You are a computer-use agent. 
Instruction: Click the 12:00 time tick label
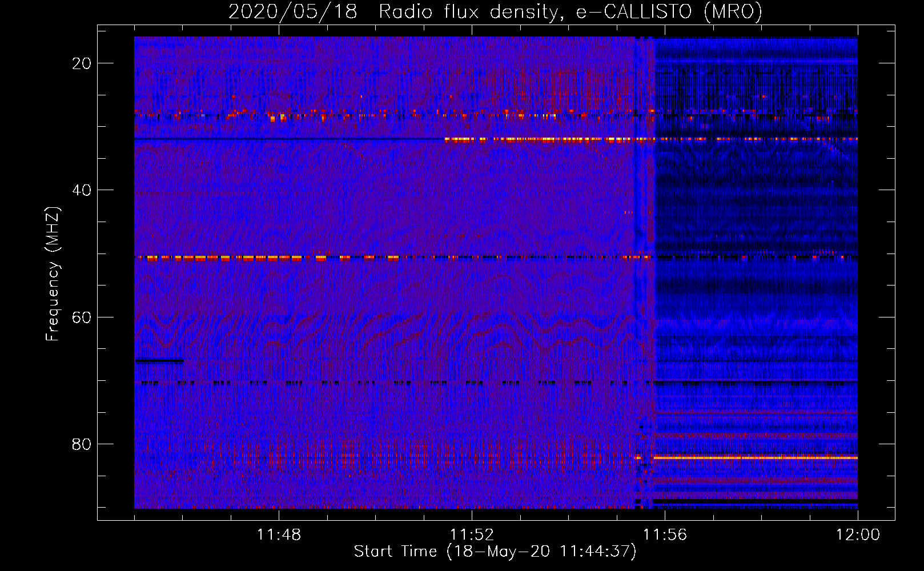pyautogui.click(x=858, y=535)
